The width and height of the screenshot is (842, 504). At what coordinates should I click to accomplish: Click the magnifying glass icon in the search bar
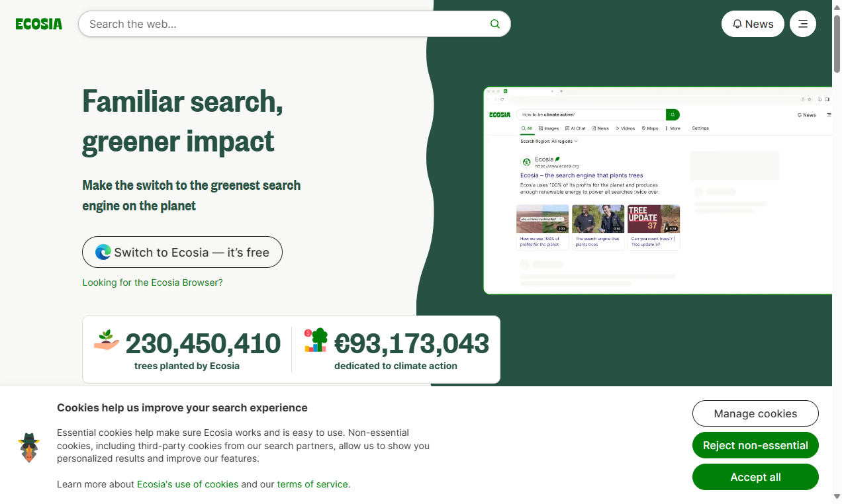[x=494, y=24]
